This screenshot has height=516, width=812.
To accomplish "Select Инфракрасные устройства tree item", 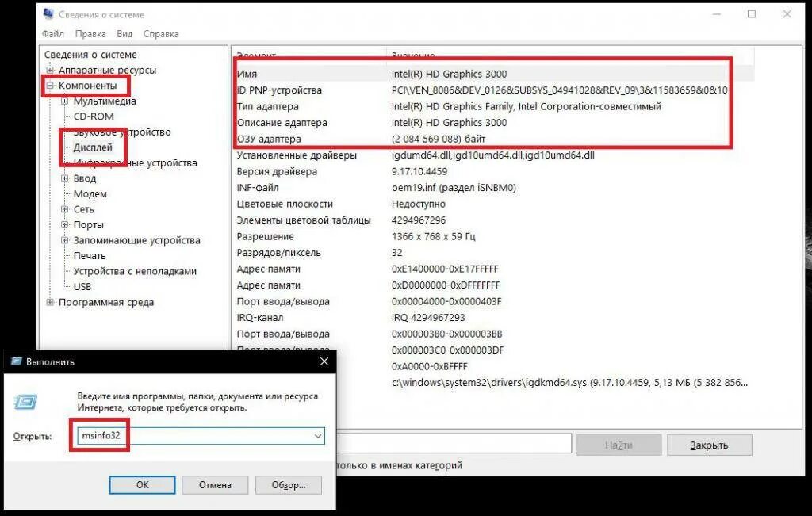I will coord(135,162).
